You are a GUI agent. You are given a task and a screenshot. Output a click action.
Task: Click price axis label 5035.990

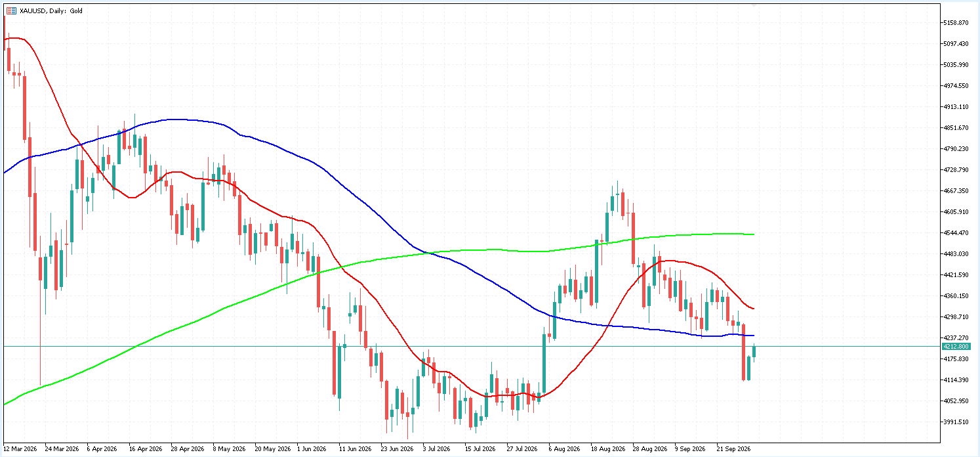tap(956, 65)
